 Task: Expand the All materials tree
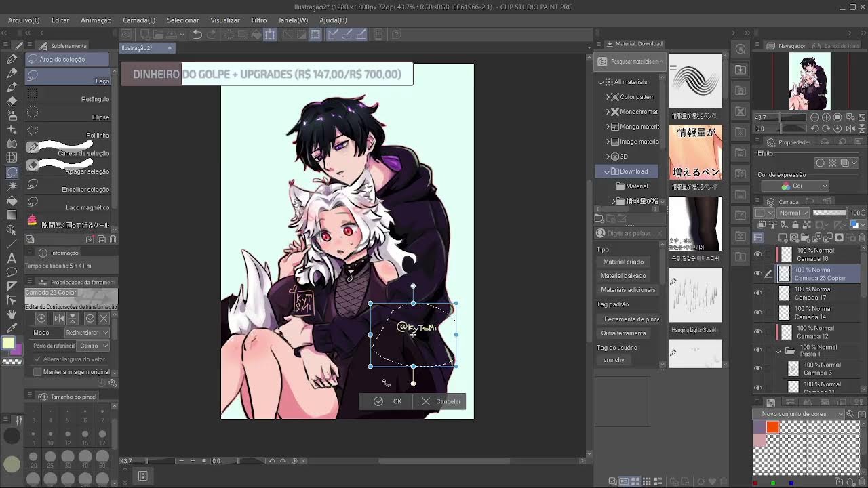tap(601, 82)
